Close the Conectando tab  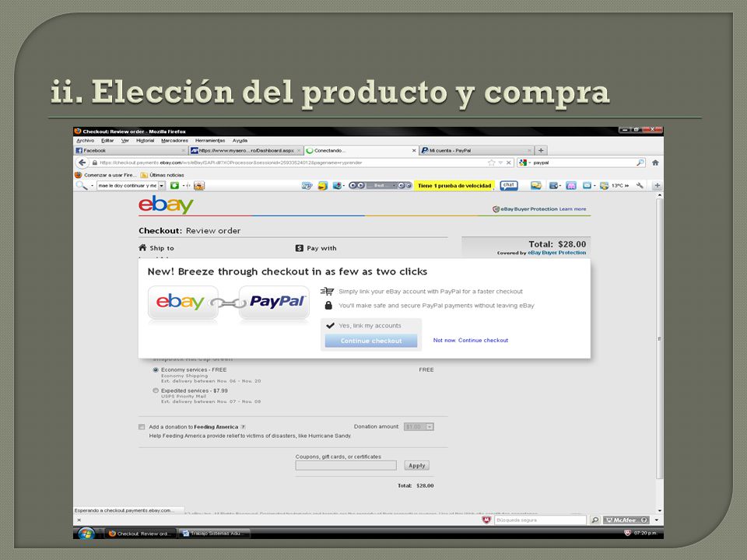(413, 150)
